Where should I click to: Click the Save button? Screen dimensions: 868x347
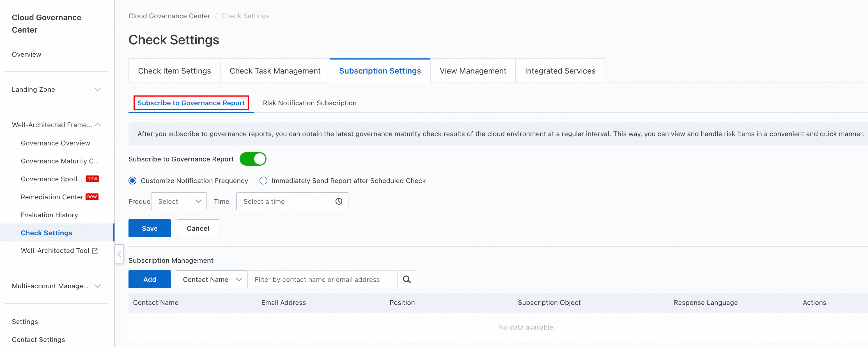pos(150,228)
